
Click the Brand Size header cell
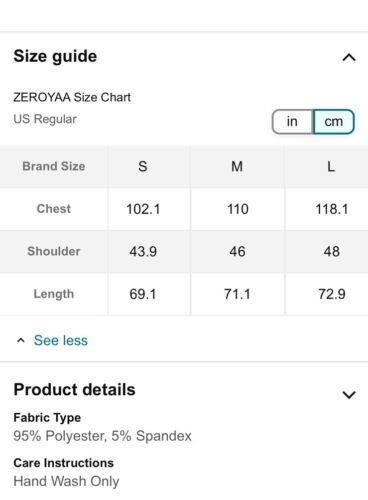[x=54, y=166]
